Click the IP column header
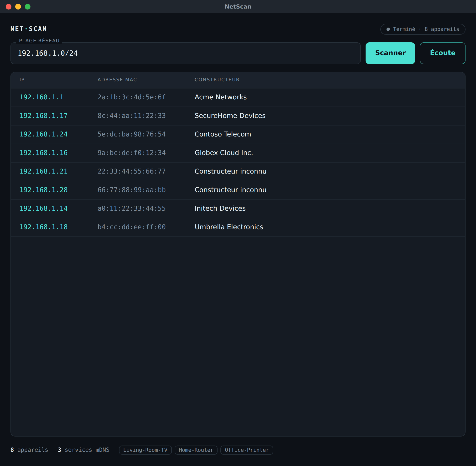 [x=22, y=80]
